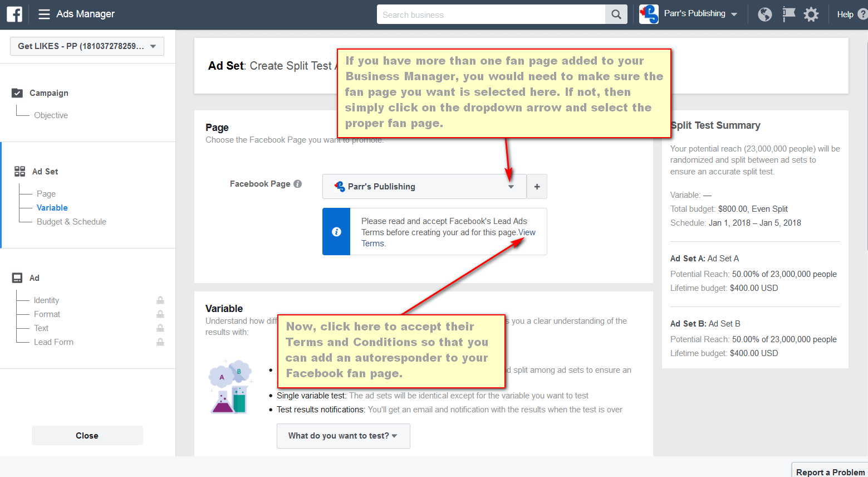Screen dimensions: 868x477
Task: Go to Page under Ad Set
Action: [46, 194]
